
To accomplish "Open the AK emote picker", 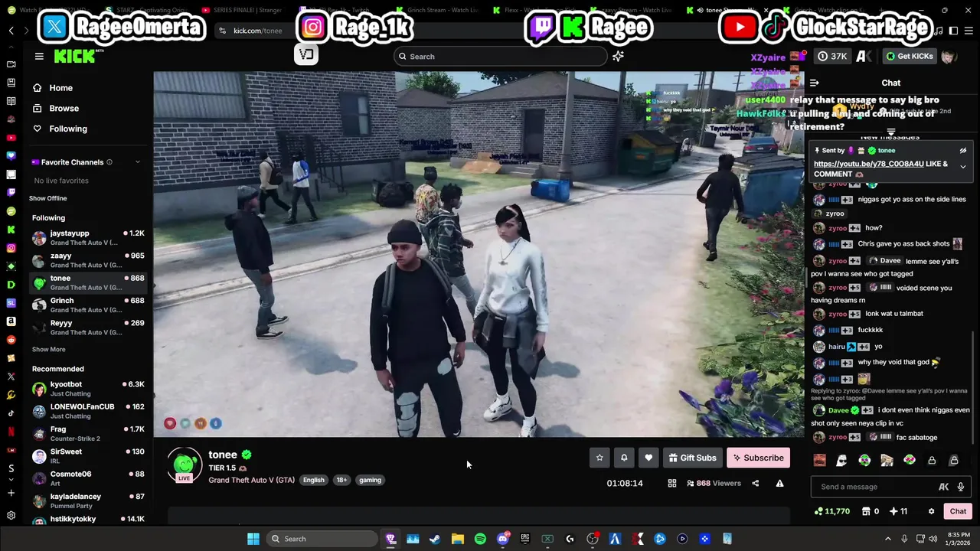I will (x=944, y=487).
